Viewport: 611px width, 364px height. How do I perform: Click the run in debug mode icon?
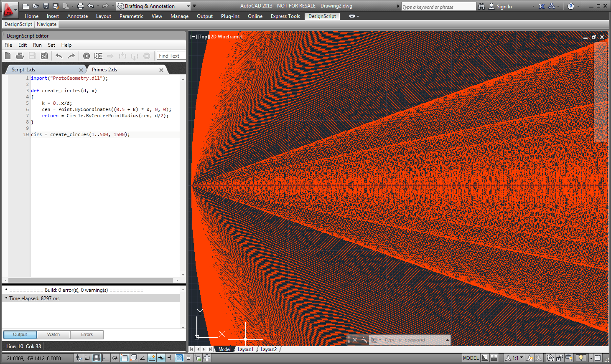coord(99,56)
